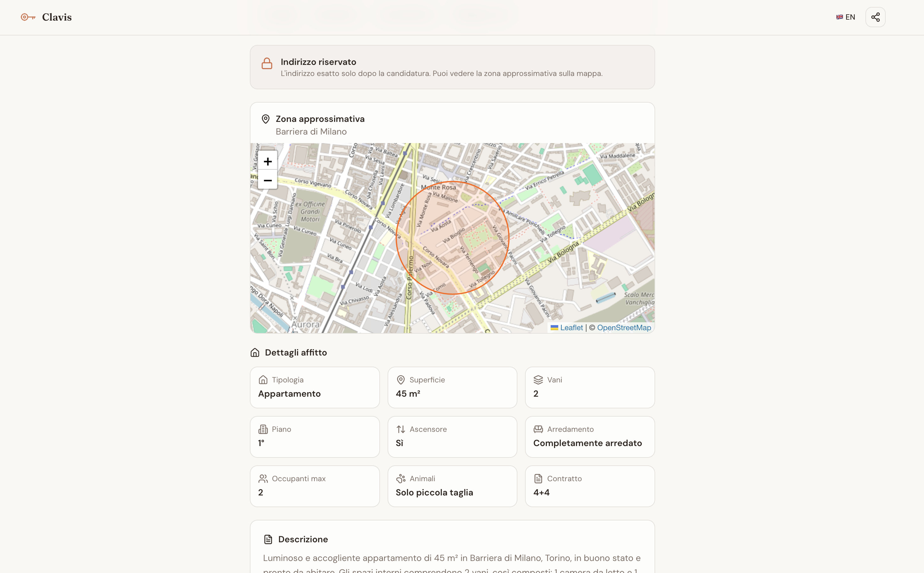The width and height of the screenshot is (924, 573).
Task: Open the share icon button
Action: (x=875, y=17)
